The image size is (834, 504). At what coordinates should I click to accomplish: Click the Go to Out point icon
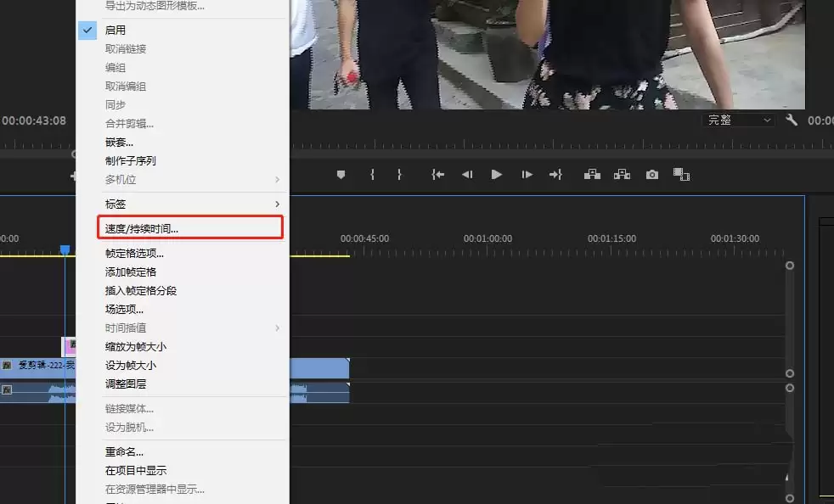pyautogui.click(x=555, y=175)
